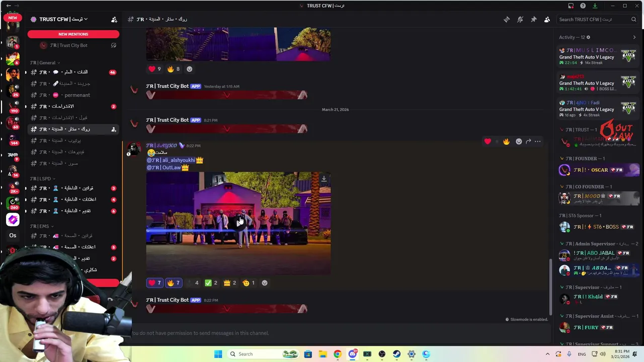Click the NEW badge atop the server list
The height and width of the screenshot is (362, 644).
coord(13,18)
